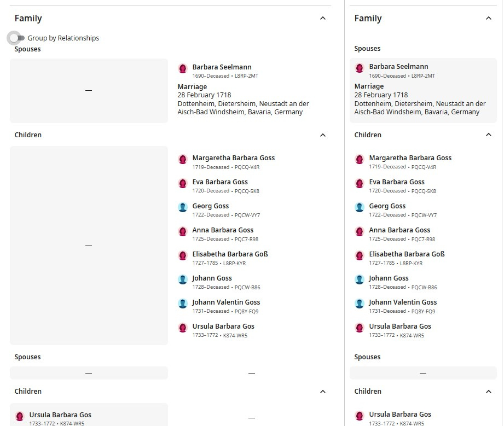Click Margaretha Barbara Goss avatar, right panel

coord(360,159)
